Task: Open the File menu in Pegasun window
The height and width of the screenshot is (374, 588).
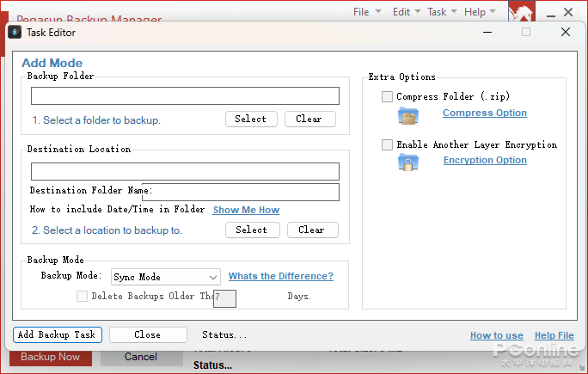Action: point(367,12)
